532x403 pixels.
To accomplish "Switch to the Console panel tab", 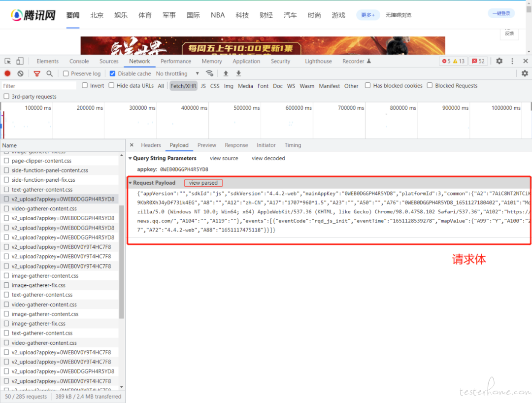I will pyautogui.click(x=79, y=61).
